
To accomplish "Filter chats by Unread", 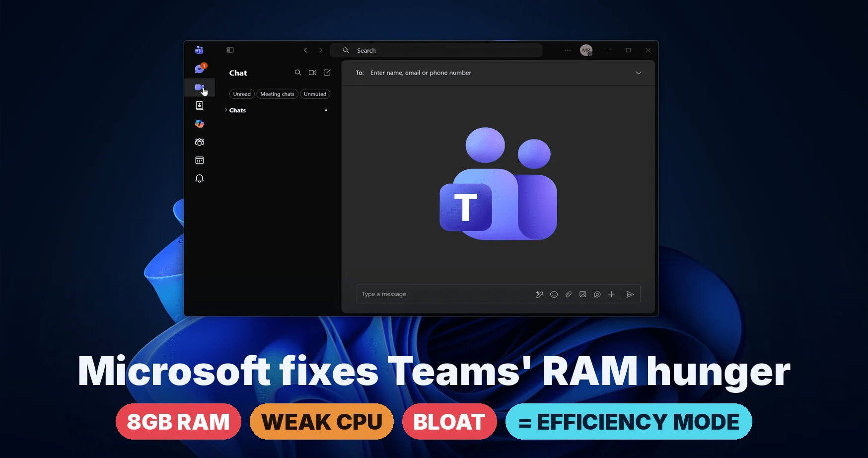I will click(242, 94).
